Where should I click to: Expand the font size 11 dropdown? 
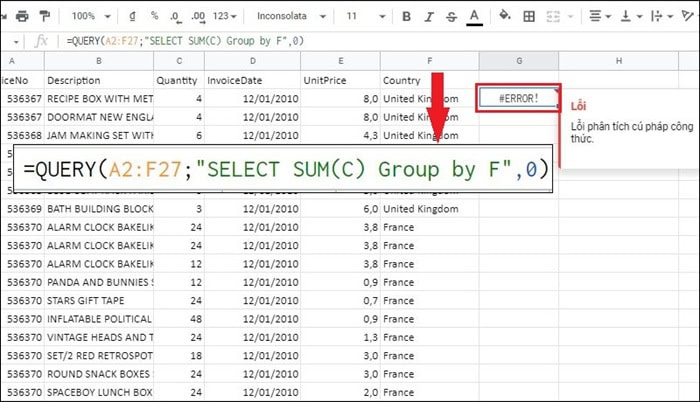tap(364, 16)
